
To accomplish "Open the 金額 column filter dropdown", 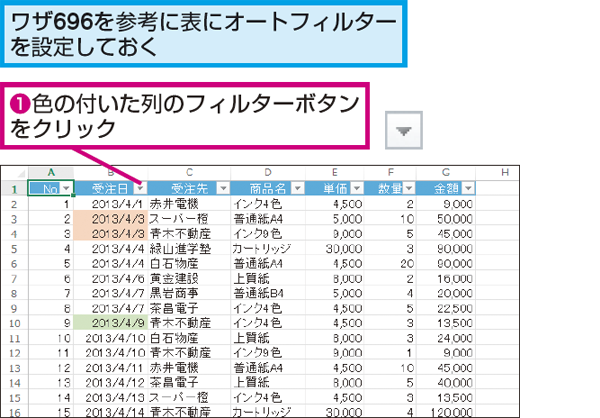I will click(468, 188).
